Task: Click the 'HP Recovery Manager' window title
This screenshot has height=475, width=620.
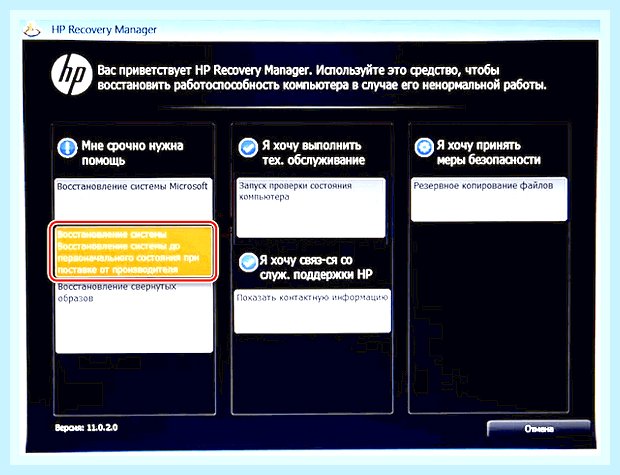Action: [x=104, y=30]
